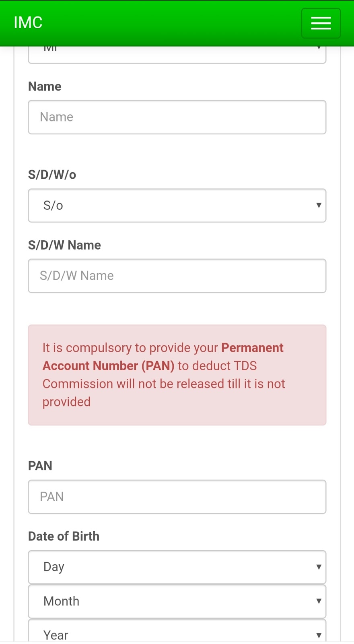Click the Date of Birth label
This screenshot has height=644, width=354.
(x=64, y=536)
